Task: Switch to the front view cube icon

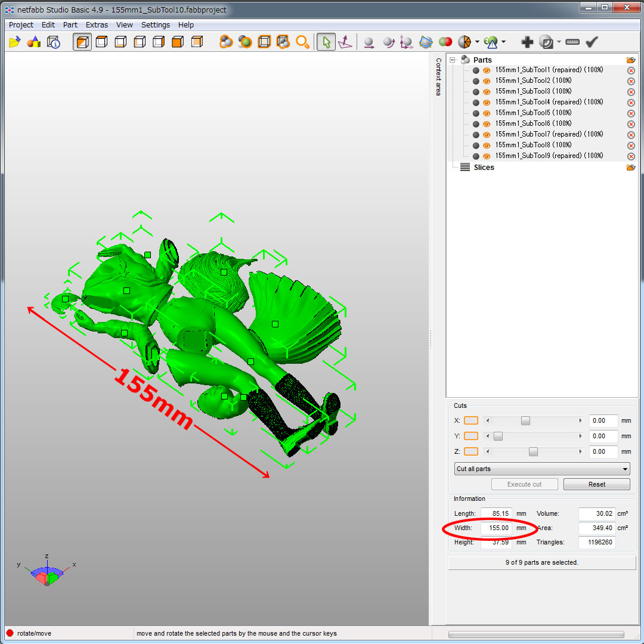Action: pyautogui.click(x=178, y=42)
